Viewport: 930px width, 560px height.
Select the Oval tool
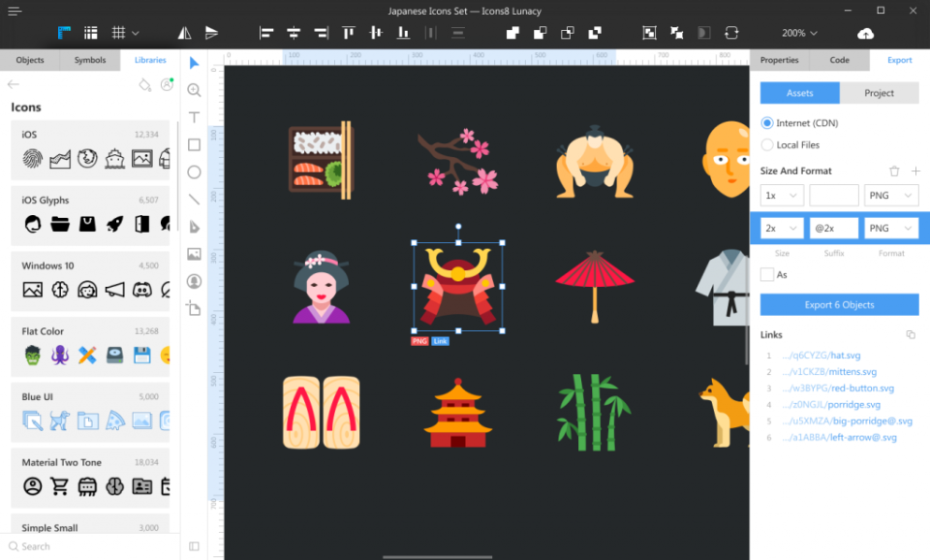(194, 171)
